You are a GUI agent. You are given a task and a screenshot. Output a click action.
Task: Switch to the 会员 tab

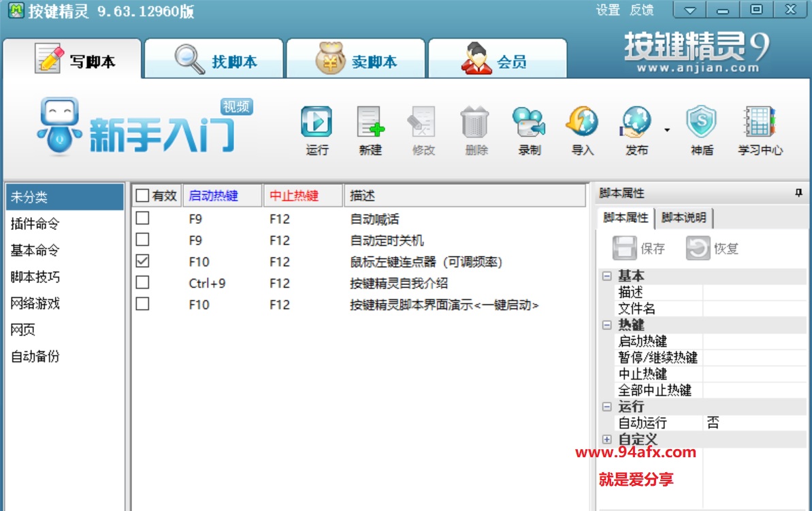point(498,59)
